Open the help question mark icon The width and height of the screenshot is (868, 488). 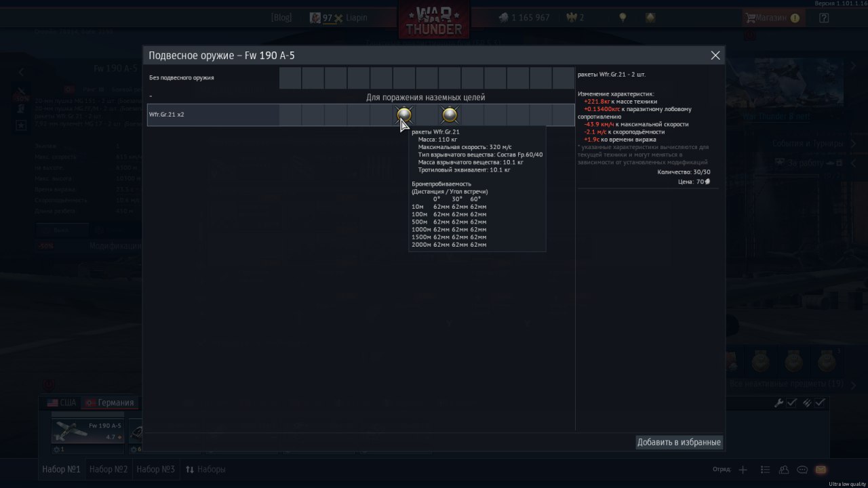click(x=824, y=18)
